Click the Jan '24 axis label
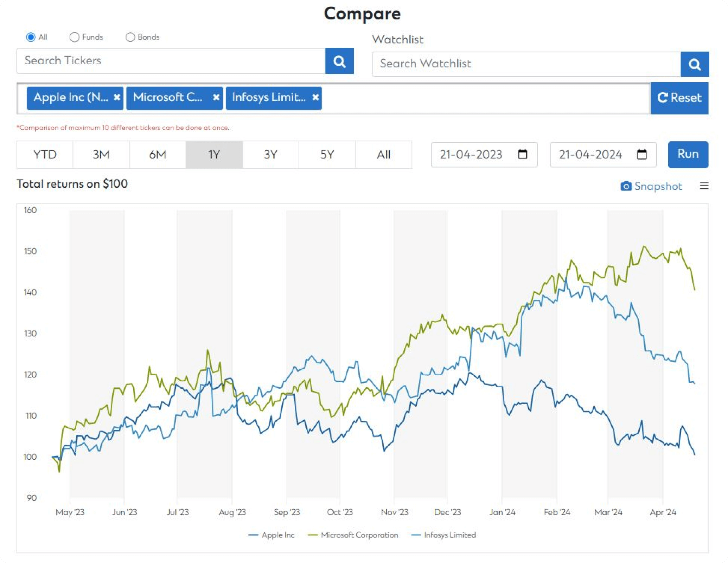 (x=502, y=512)
